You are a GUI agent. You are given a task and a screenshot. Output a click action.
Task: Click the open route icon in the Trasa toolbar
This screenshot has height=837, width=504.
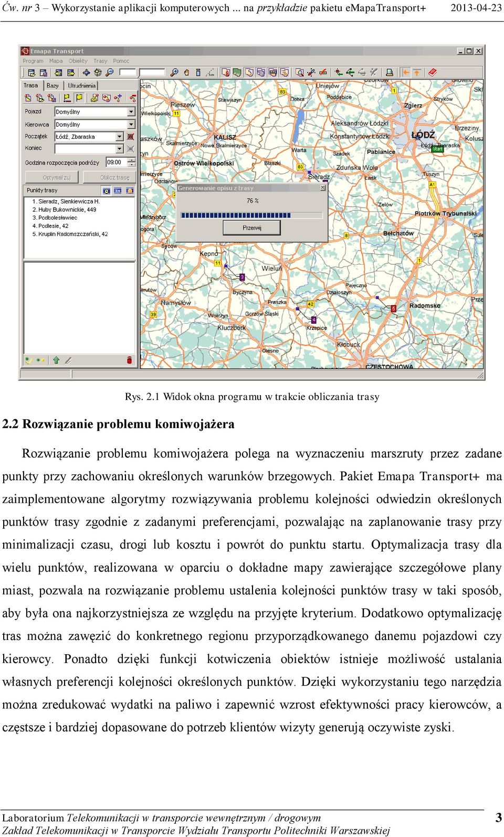coord(40,98)
